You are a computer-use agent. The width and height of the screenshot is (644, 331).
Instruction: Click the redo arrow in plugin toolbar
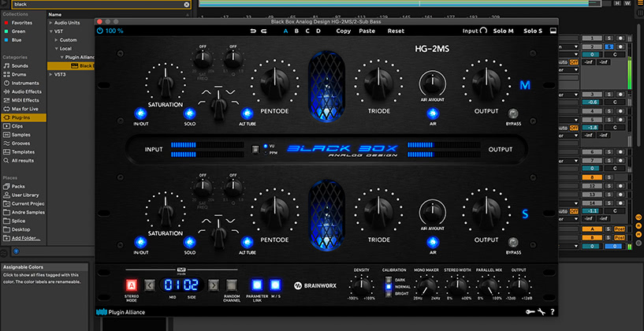(x=263, y=31)
